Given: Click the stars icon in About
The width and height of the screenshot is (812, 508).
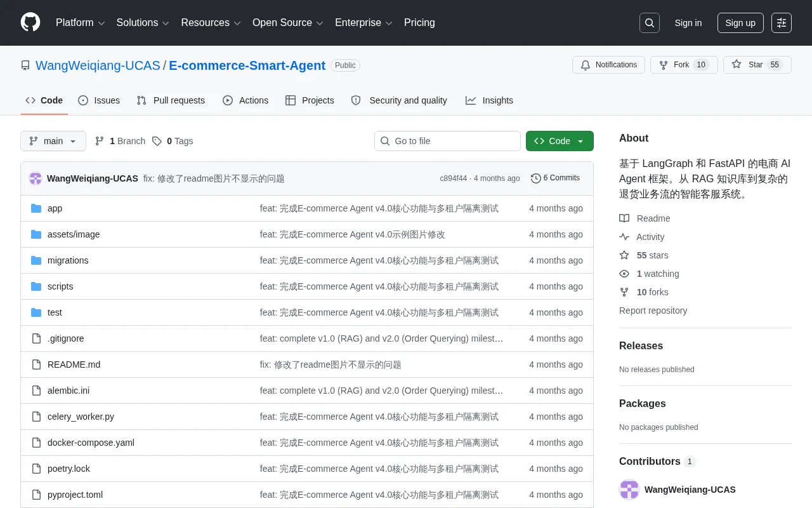Looking at the screenshot, I should click(x=624, y=255).
